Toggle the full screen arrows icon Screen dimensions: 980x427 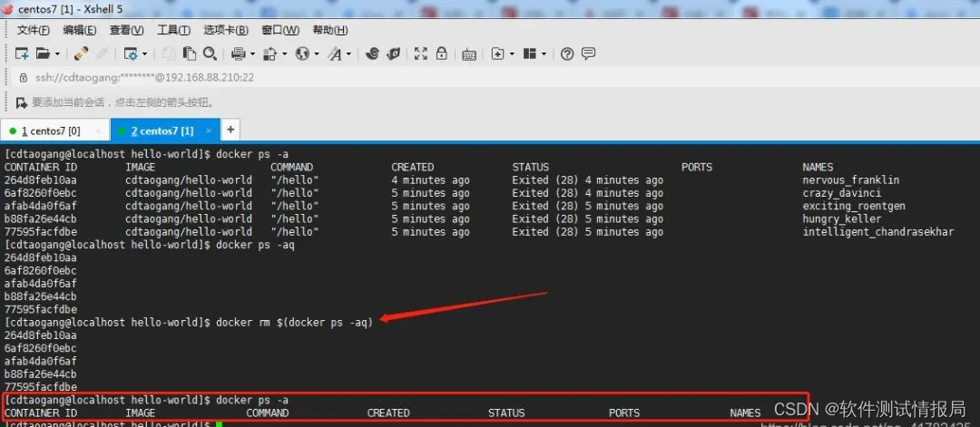(421, 53)
